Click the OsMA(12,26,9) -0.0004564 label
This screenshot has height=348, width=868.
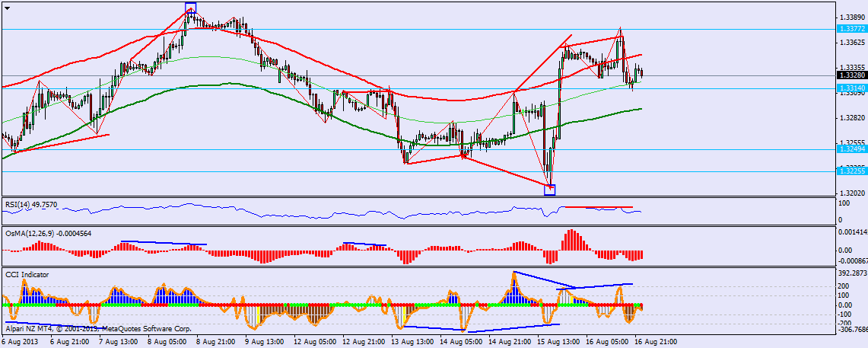48,233
